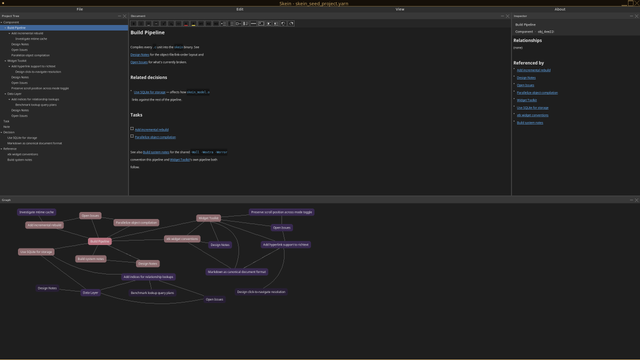Select the 'Build Pipeline' graph node
The width and height of the screenshot is (640, 360).
click(x=100, y=242)
